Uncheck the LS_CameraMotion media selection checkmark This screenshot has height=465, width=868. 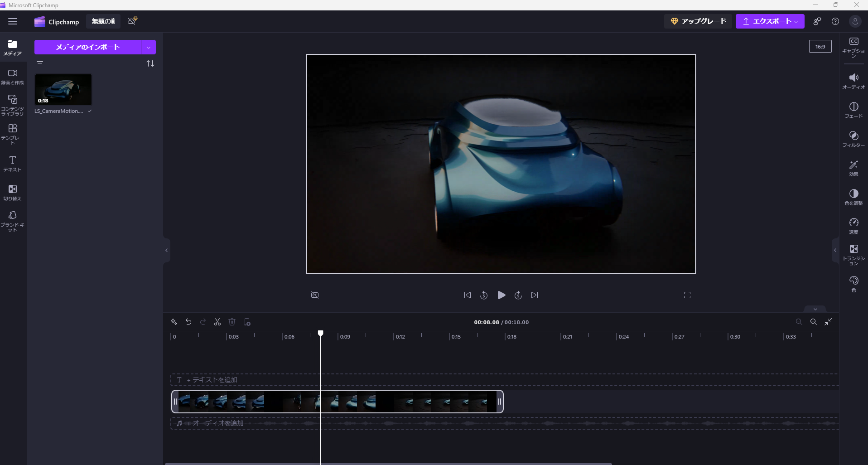[90, 111]
